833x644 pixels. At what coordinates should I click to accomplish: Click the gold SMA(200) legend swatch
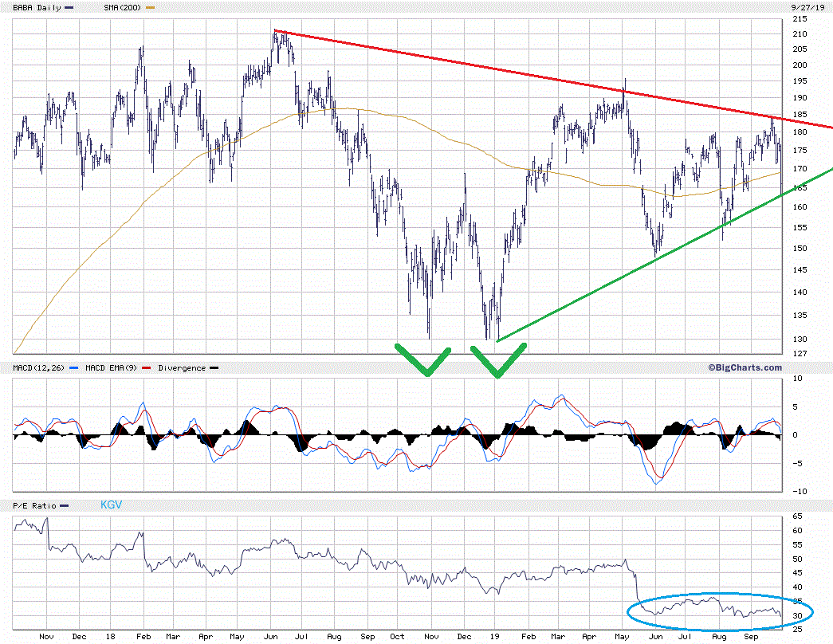[150, 8]
